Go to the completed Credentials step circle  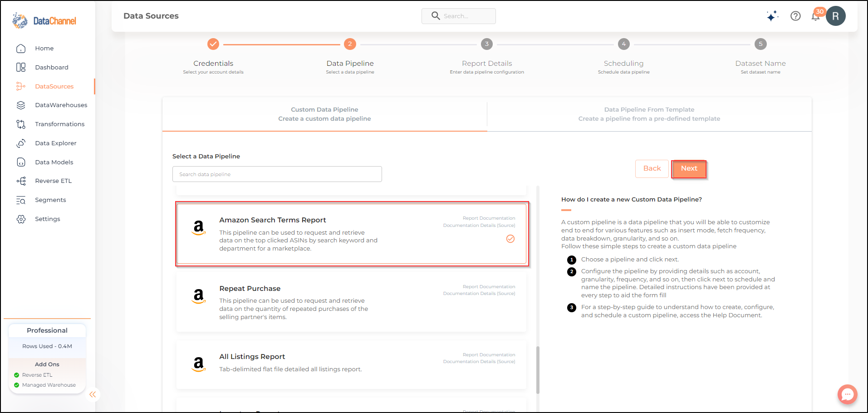(213, 44)
